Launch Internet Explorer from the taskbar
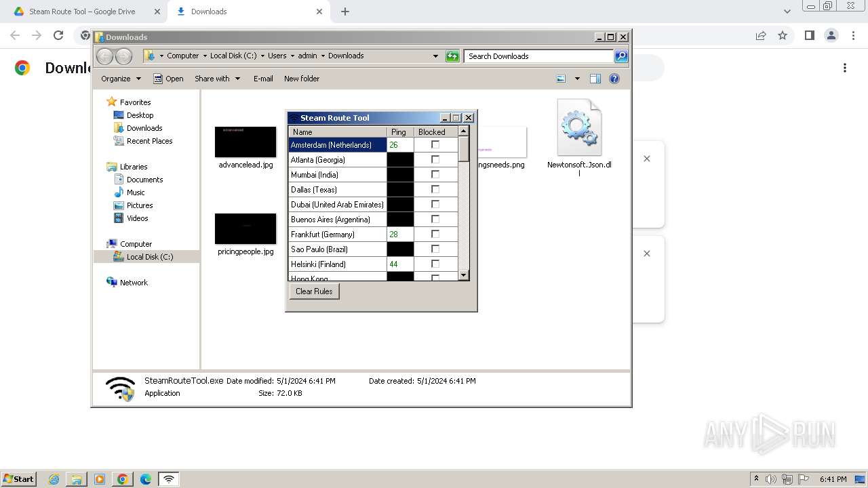The width and height of the screenshot is (868, 488). pyautogui.click(x=54, y=479)
